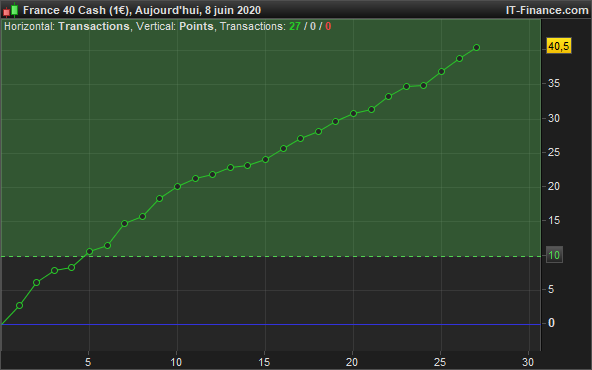Click the 30 label on the horizontal axis

coord(528,362)
